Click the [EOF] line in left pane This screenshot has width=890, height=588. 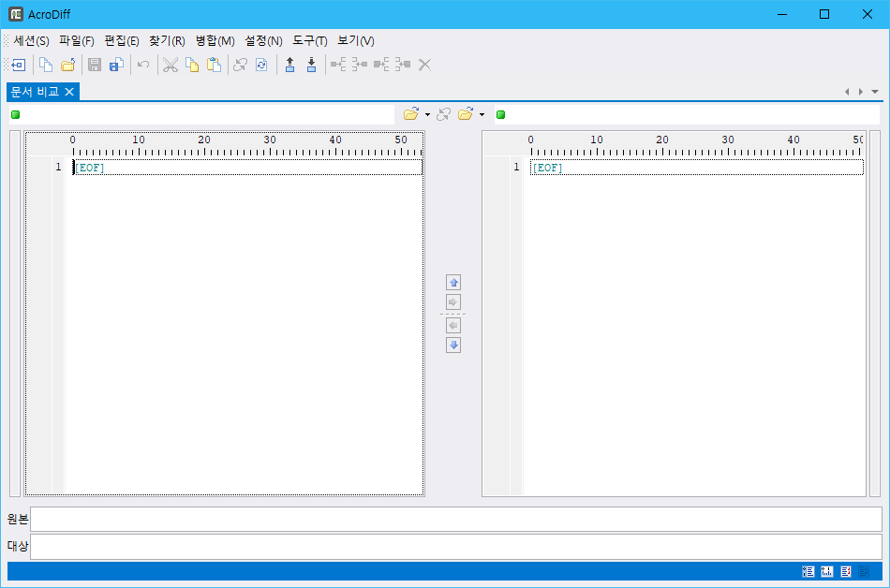point(247,168)
